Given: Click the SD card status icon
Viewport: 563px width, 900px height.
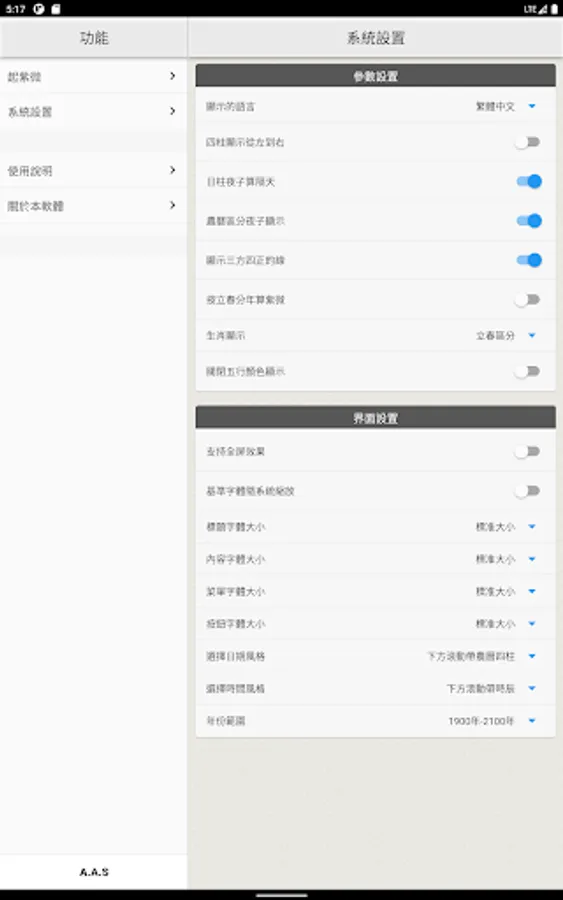Looking at the screenshot, I should 56,9.
